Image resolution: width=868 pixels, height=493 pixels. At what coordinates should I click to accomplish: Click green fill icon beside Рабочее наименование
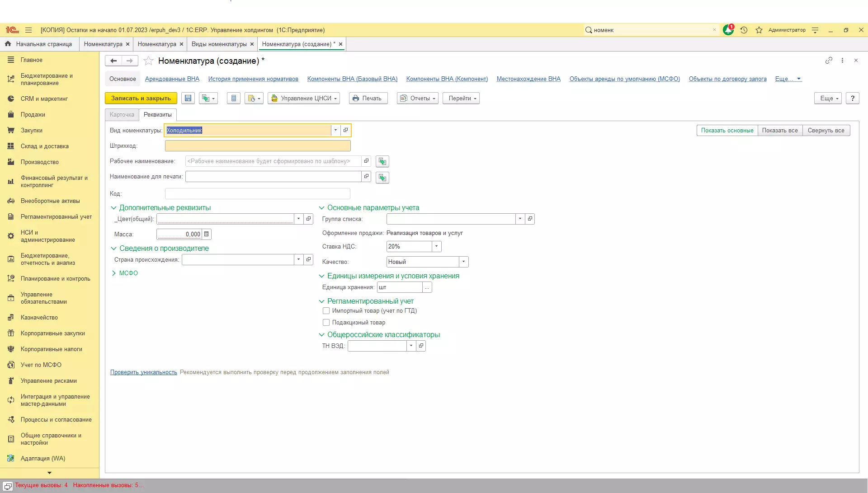click(x=382, y=161)
